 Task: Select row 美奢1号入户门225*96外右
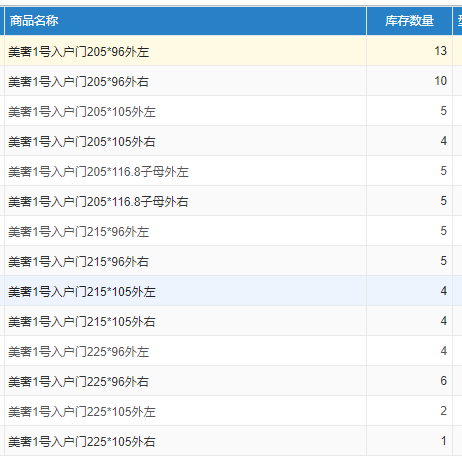(231, 381)
